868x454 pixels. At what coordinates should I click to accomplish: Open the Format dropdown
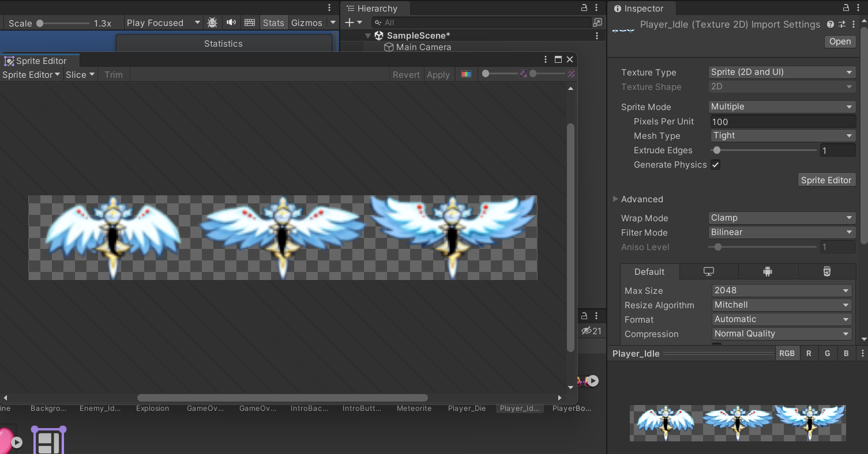781,319
